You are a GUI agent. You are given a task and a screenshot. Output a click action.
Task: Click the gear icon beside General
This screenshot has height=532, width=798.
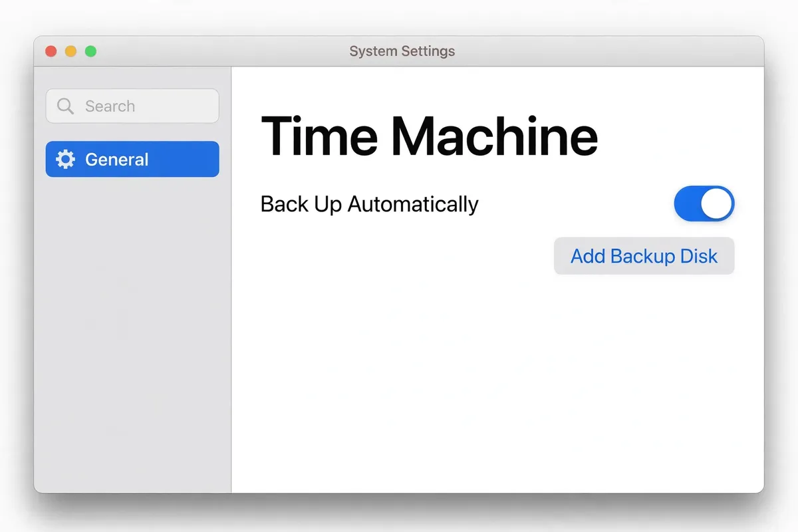tap(65, 160)
